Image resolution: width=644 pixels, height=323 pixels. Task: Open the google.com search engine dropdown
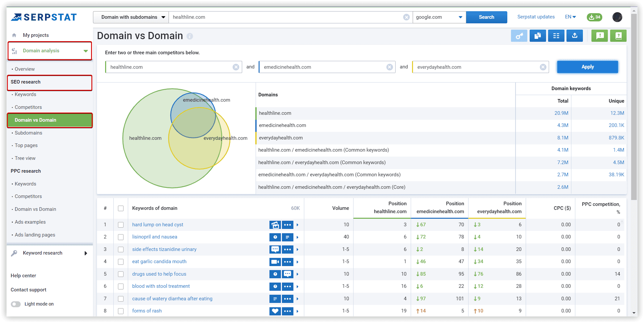pyautogui.click(x=439, y=17)
